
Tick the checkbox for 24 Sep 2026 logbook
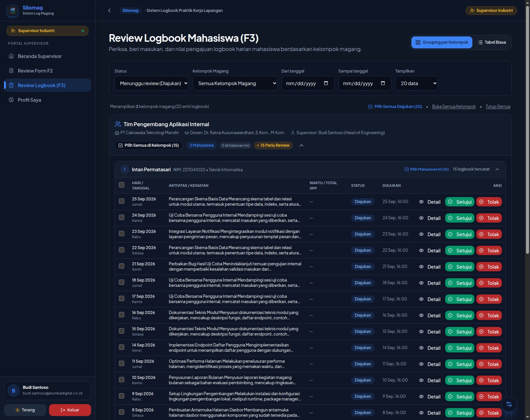point(122,217)
